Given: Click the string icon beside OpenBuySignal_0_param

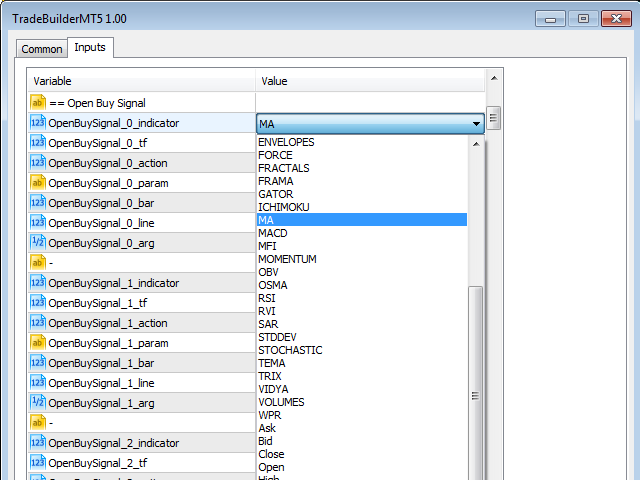Looking at the screenshot, I should pos(38,183).
